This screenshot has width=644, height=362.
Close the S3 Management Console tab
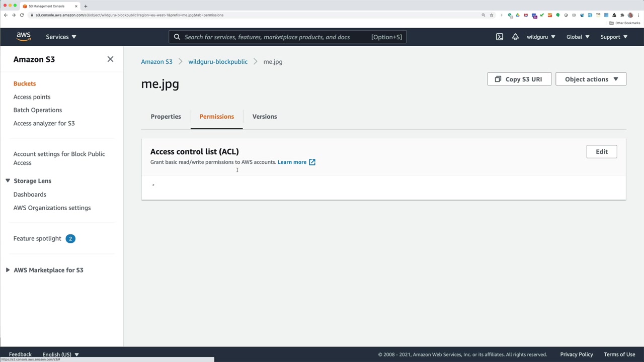(76, 6)
